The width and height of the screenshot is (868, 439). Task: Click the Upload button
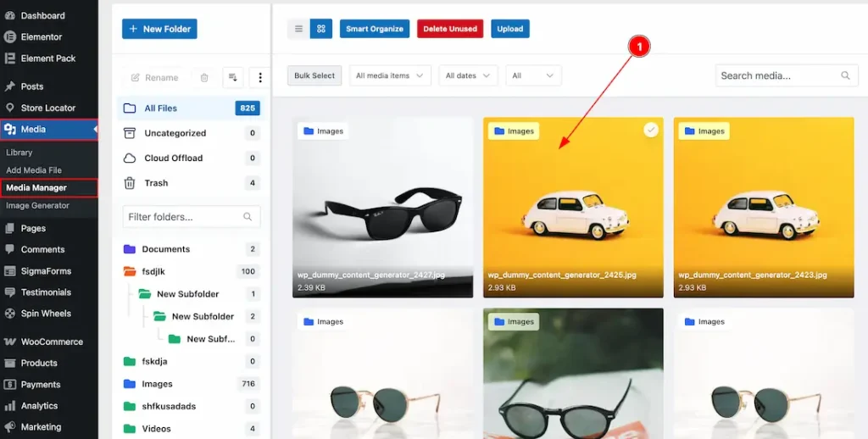(509, 29)
